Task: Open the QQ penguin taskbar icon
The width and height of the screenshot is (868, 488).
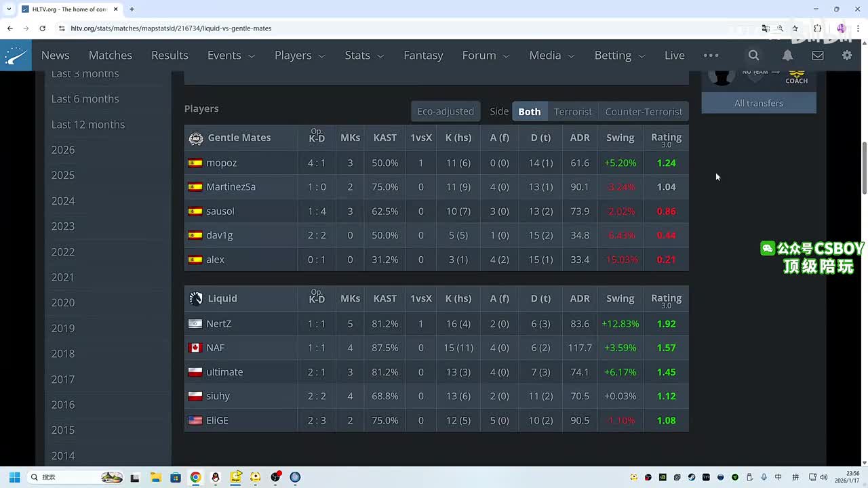Action: 216,477
